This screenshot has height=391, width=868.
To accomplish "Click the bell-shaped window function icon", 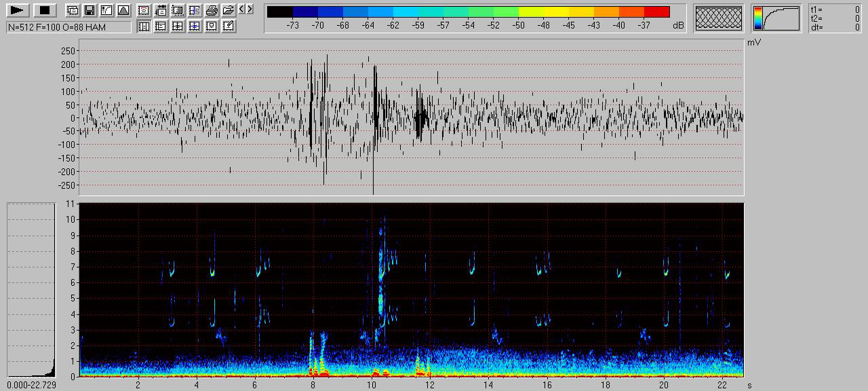I will coord(123,10).
